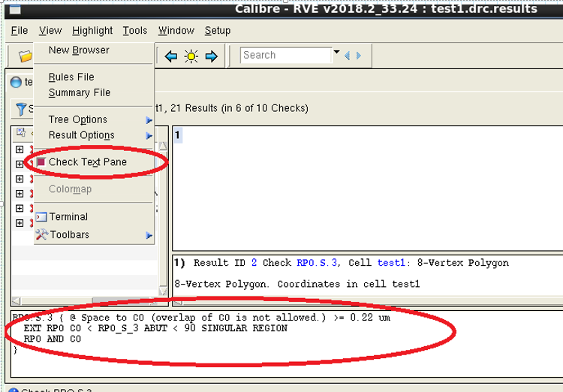The height and width of the screenshot is (392, 563).
Task: Click 'RPO AND CO' line in text pane
Action: 53,339
